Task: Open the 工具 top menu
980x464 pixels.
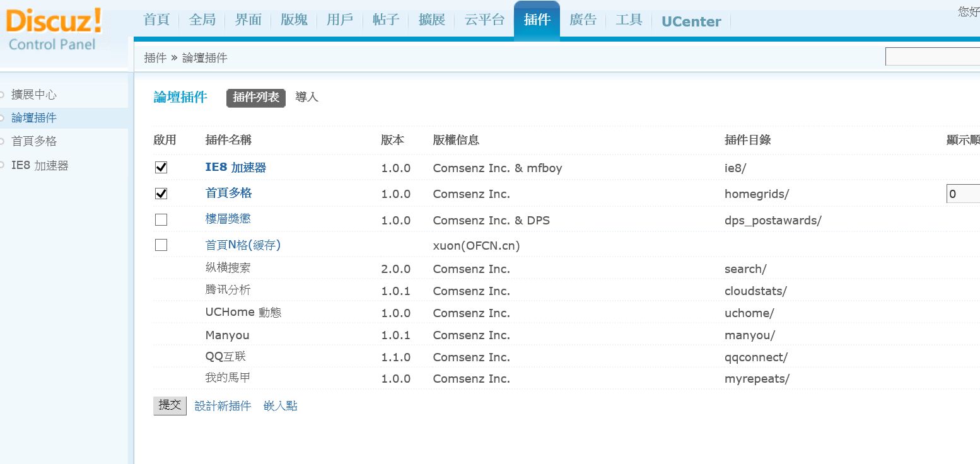Action: [x=629, y=20]
